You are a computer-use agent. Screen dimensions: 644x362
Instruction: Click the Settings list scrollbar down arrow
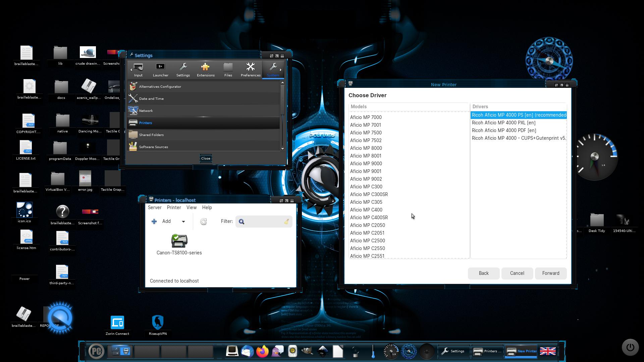(282, 148)
